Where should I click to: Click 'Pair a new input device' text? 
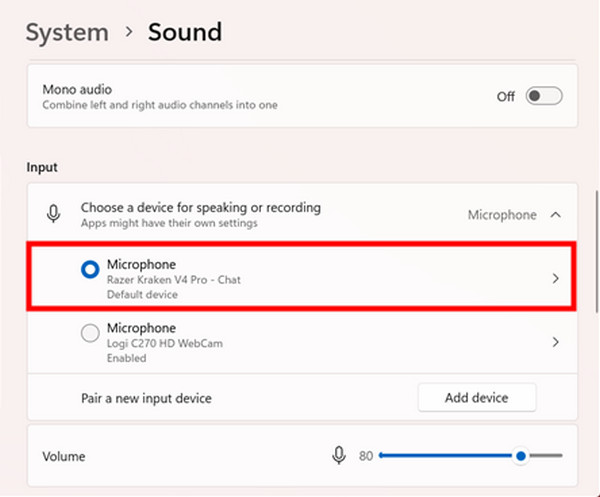click(x=146, y=398)
